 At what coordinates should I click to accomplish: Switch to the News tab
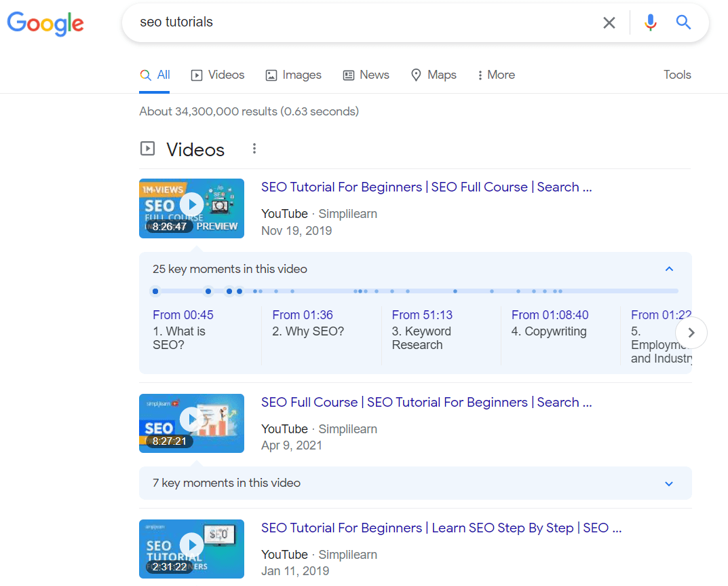pos(366,75)
